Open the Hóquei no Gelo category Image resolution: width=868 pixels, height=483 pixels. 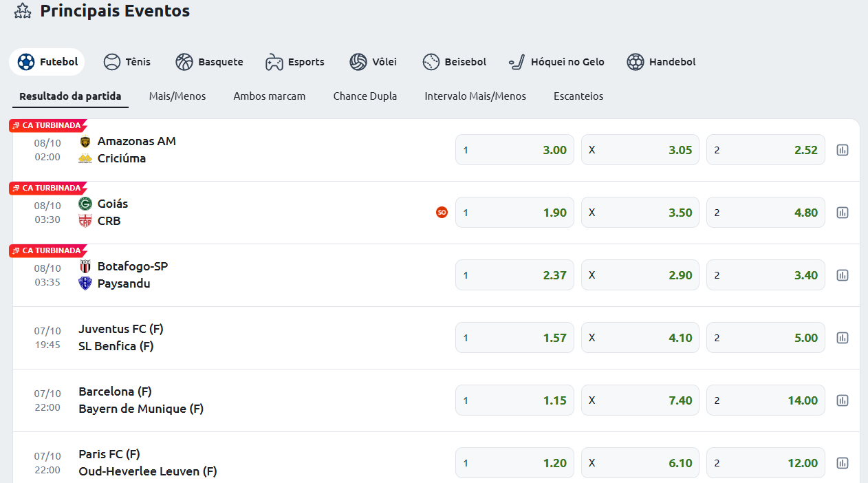pos(556,62)
